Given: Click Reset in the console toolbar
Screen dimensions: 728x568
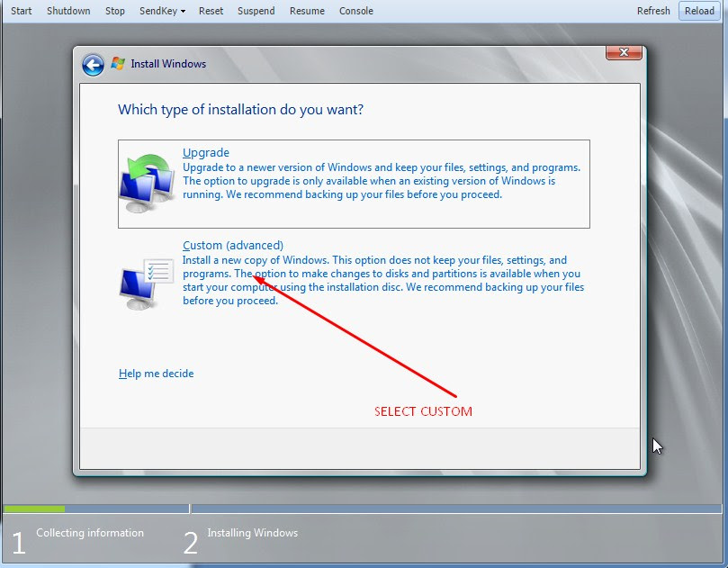Looking at the screenshot, I should click(211, 11).
